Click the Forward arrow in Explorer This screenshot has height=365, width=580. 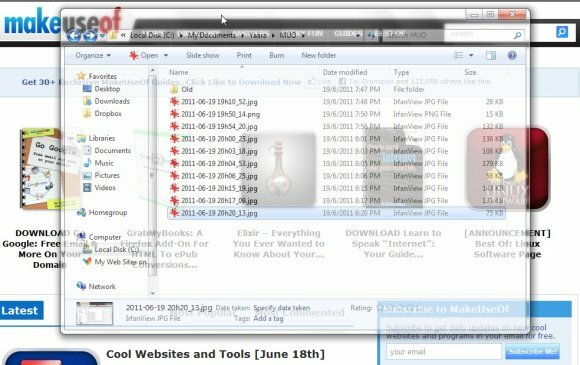pyautogui.click(x=90, y=36)
